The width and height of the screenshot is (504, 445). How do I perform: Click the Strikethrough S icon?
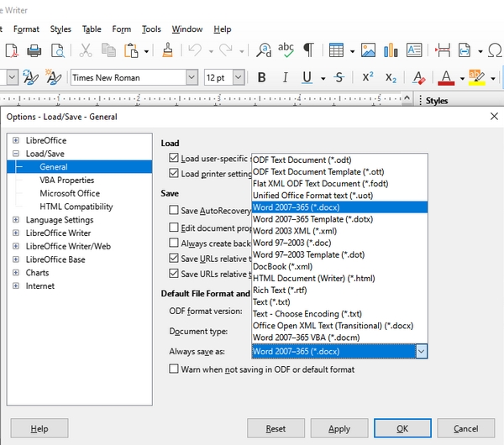[x=339, y=77]
